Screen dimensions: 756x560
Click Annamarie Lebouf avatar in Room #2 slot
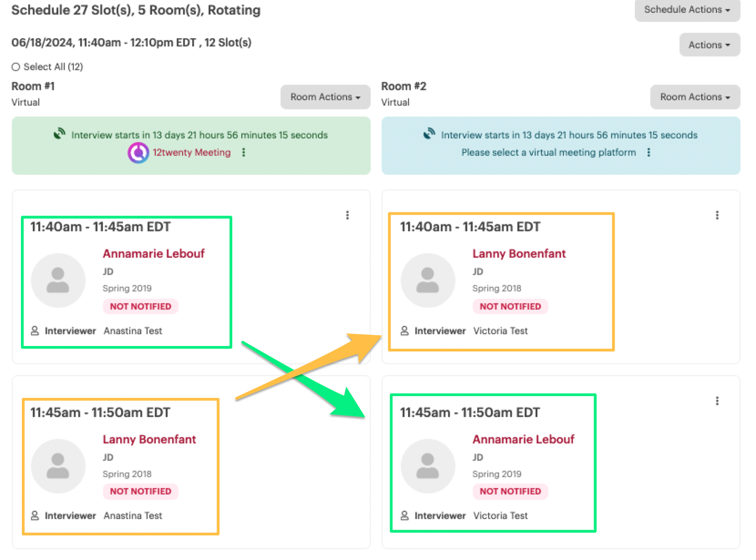(428, 466)
